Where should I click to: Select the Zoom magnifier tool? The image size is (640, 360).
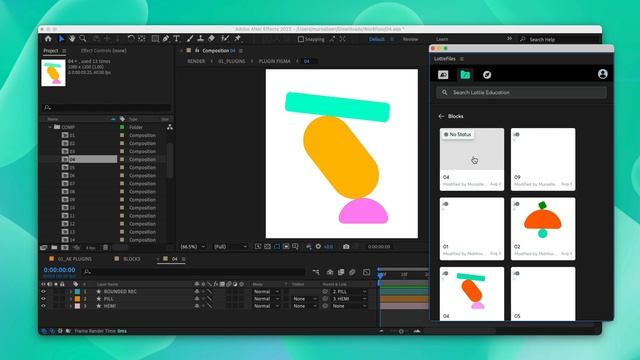(83, 39)
